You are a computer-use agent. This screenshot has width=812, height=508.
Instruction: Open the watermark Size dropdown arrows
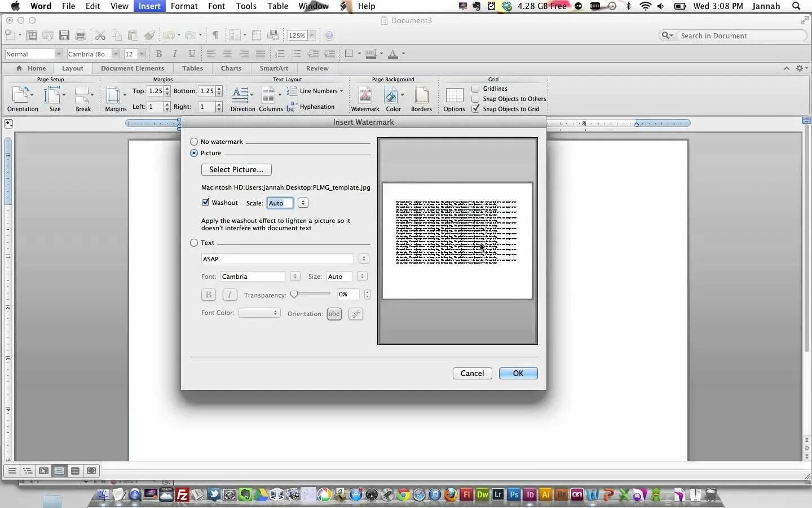(x=362, y=277)
